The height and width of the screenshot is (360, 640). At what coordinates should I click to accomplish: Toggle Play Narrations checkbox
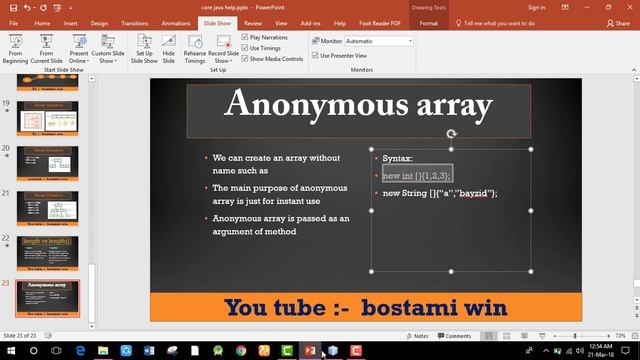pos(245,37)
